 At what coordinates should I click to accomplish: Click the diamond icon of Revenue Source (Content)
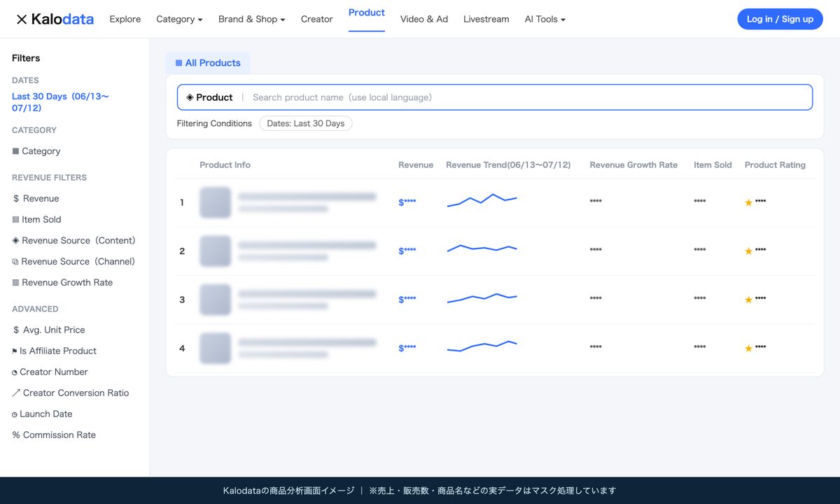pos(15,241)
